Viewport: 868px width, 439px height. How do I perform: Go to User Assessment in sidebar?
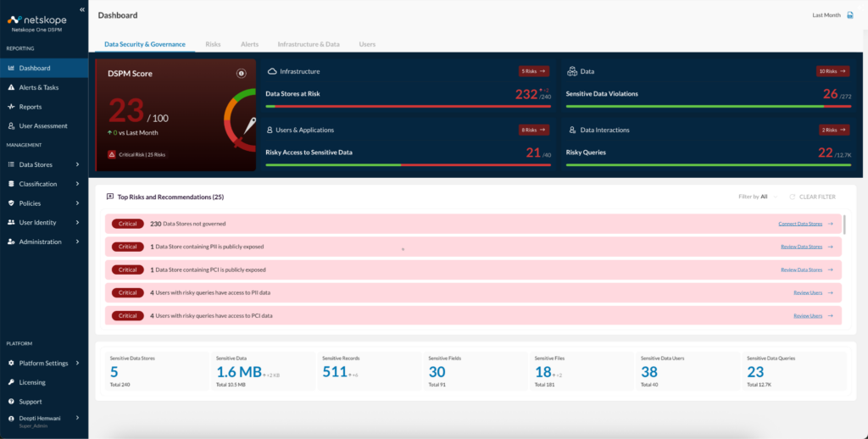pyautogui.click(x=43, y=125)
